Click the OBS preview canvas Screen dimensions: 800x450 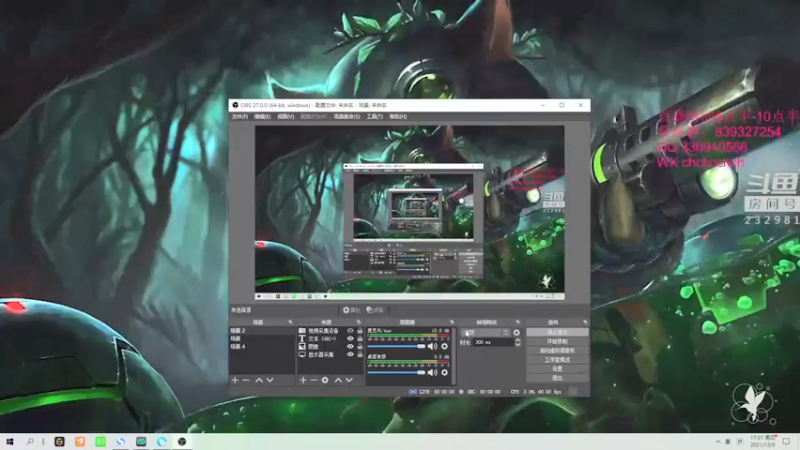pyautogui.click(x=410, y=212)
